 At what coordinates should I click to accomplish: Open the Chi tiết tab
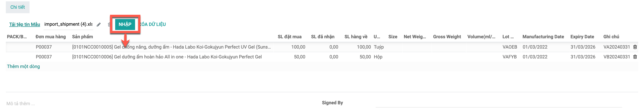coord(17,7)
